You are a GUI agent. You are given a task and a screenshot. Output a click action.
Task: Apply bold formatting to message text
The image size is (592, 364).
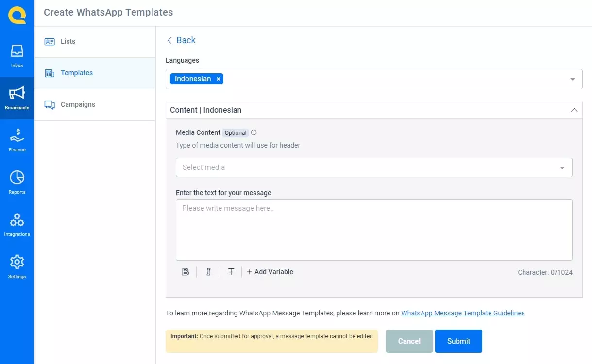[186, 272]
